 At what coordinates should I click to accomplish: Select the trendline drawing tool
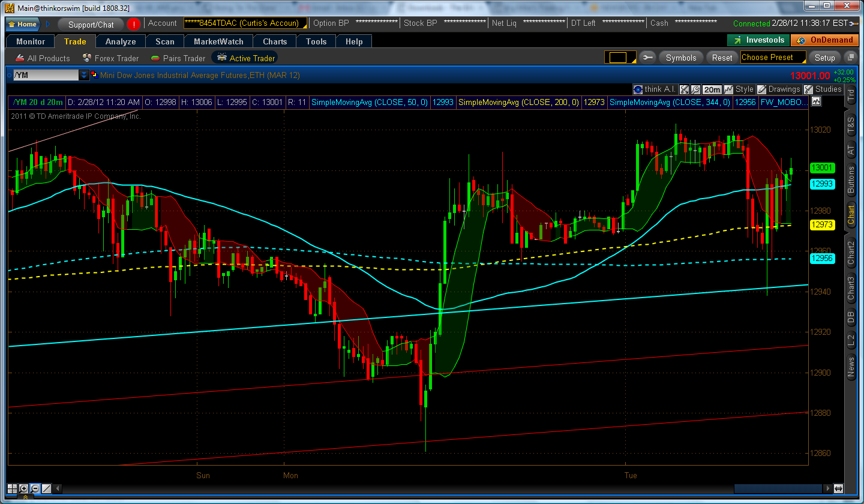tap(46, 488)
